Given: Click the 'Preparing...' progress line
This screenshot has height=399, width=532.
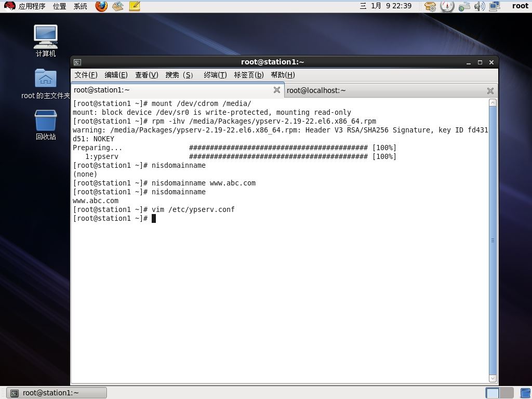Looking at the screenshot, I should point(234,148).
